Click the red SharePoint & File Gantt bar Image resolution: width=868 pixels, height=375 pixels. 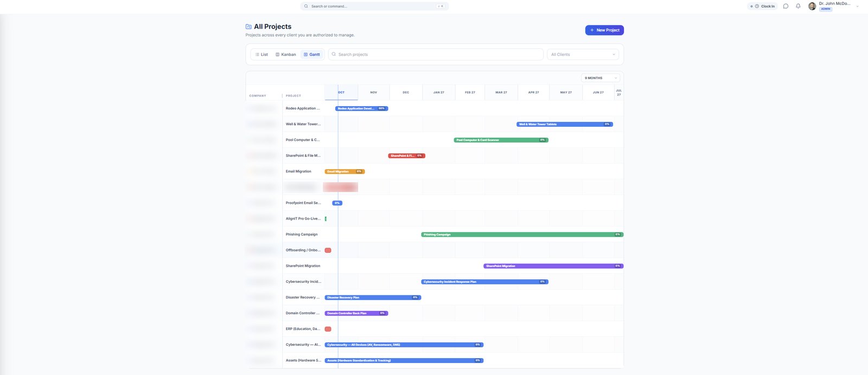pyautogui.click(x=407, y=156)
